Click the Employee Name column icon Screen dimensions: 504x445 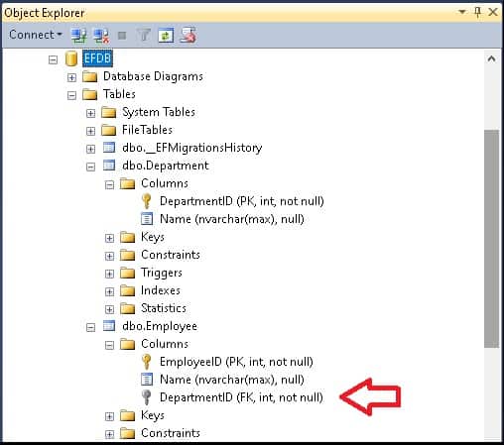(147, 380)
